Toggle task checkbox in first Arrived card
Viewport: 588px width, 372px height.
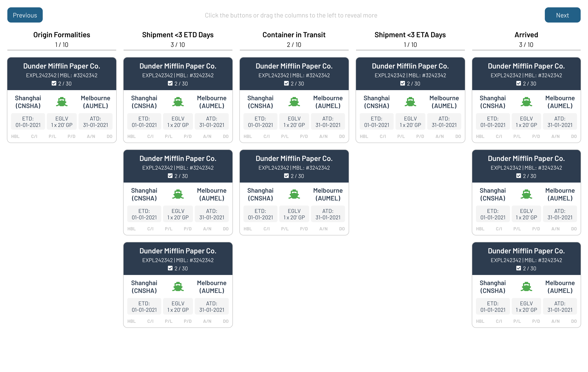(x=519, y=83)
